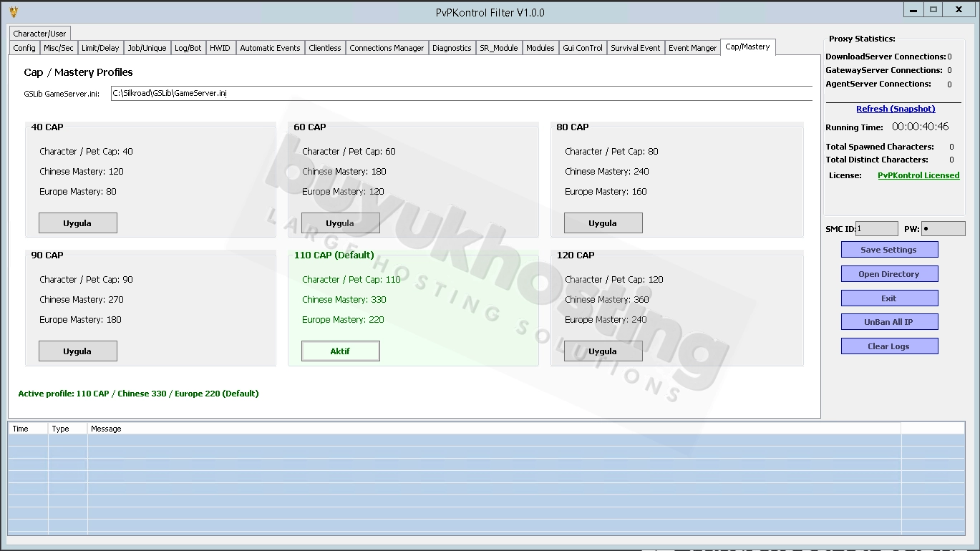
Task: Apply the 80 CAP profile with Uygula
Action: pos(603,223)
